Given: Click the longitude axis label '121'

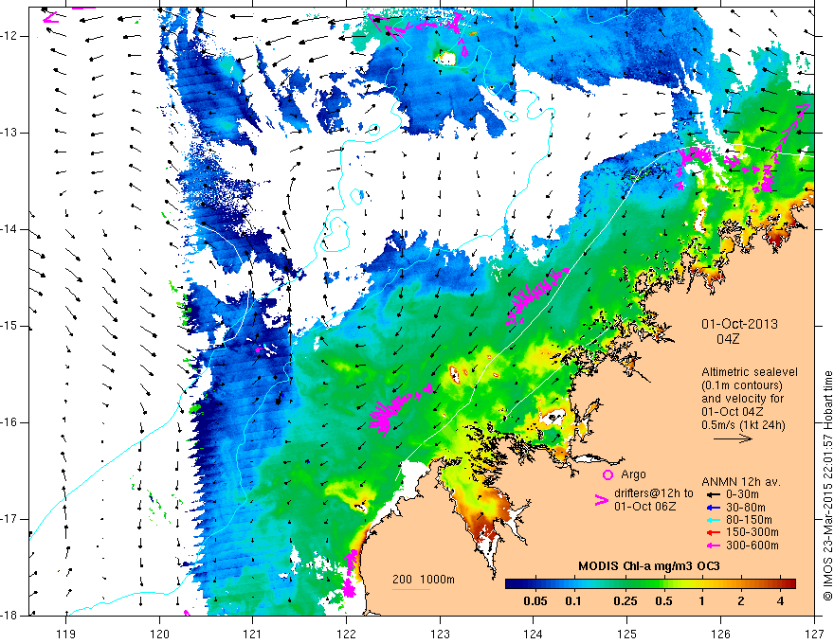Looking at the screenshot, I should [252, 634].
